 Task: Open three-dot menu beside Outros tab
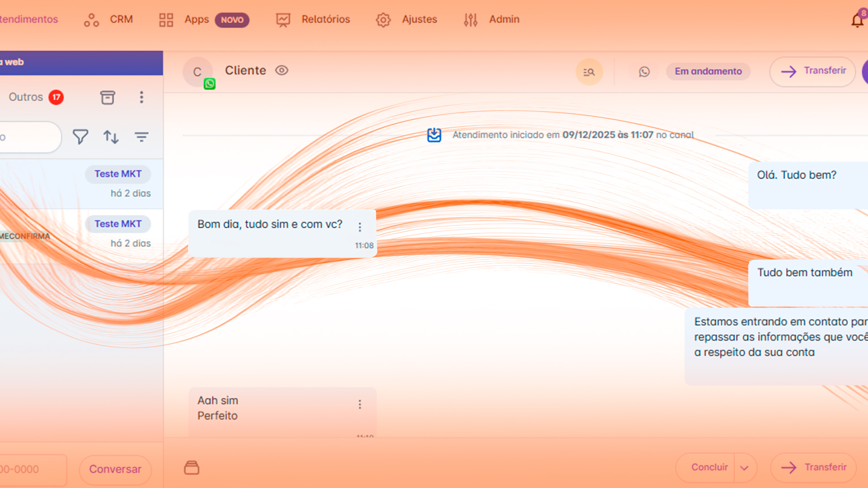(x=142, y=97)
